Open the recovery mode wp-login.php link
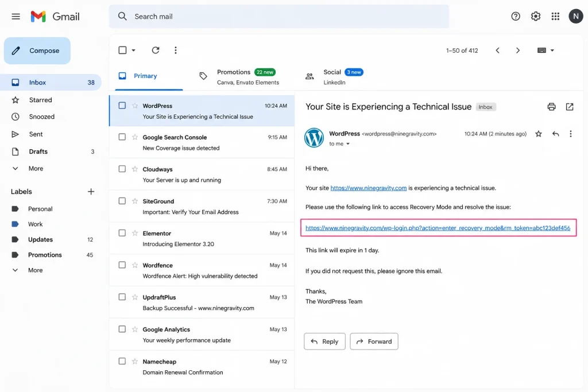The image size is (588, 392). (x=438, y=228)
